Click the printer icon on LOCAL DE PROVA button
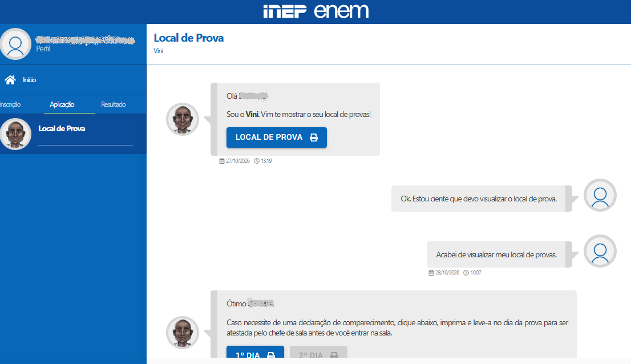Viewport: 631px width, 364px height. (x=314, y=137)
